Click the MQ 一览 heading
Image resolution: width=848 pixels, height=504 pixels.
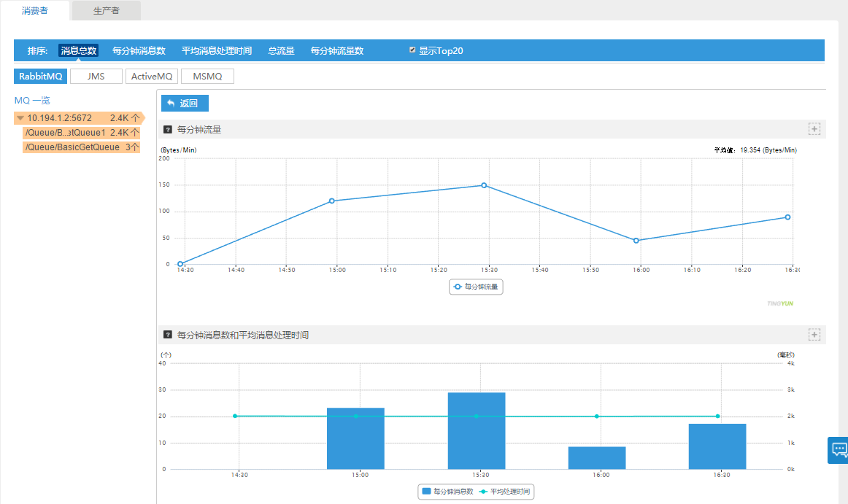click(x=32, y=101)
